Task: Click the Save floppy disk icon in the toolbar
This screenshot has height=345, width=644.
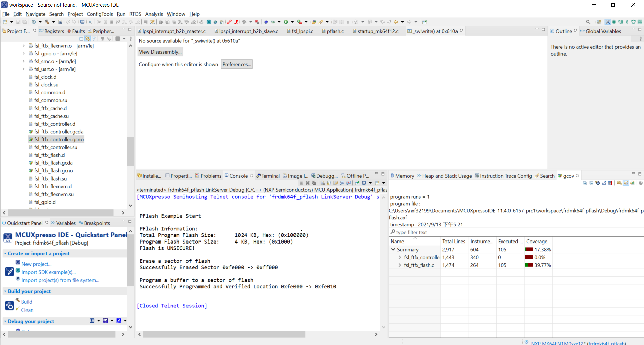Action: (x=18, y=22)
